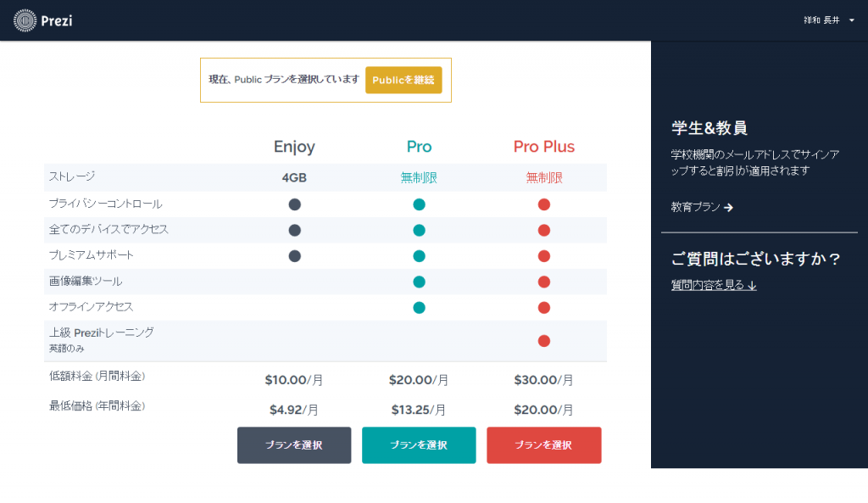Click Enjoy storage value 4GB
Image resolution: width=868 pixels, height=503 pixels.
[294, 178]
